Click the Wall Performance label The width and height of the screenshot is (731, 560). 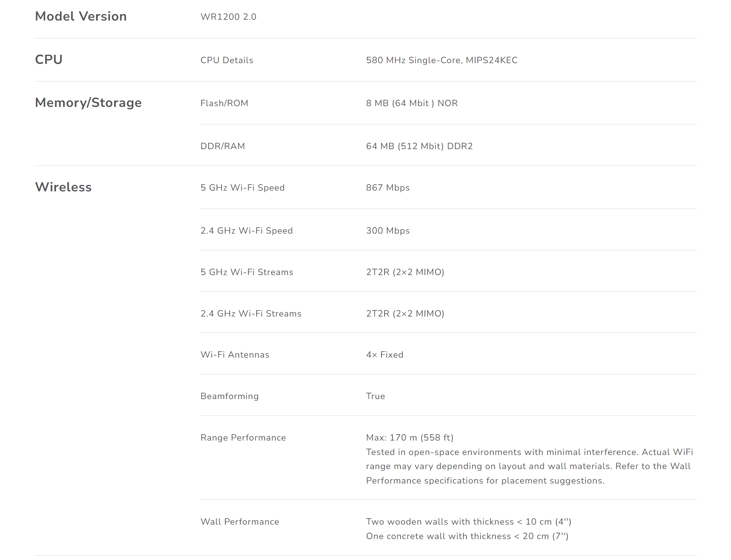pos(240,522)
